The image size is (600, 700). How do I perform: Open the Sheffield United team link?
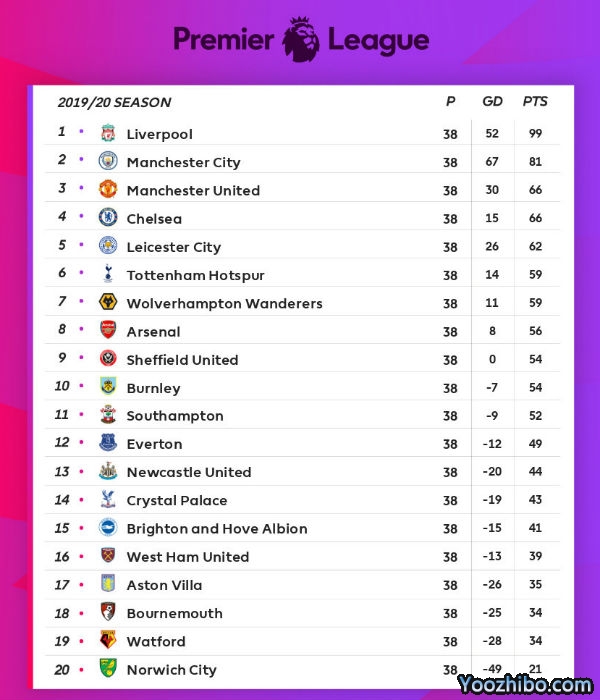point(182,360)
